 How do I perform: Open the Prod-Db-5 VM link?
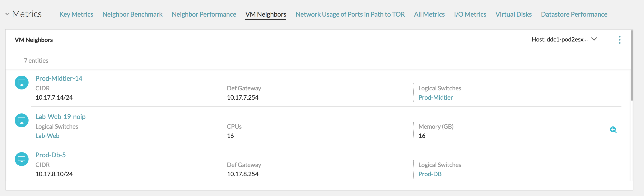coord(50,155)
